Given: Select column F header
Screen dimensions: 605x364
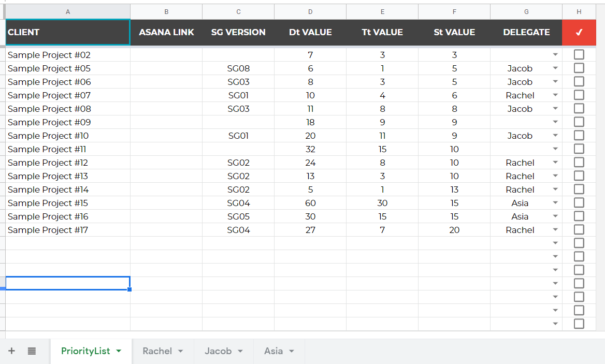Looking at the screenshot, I should (454, 11).
